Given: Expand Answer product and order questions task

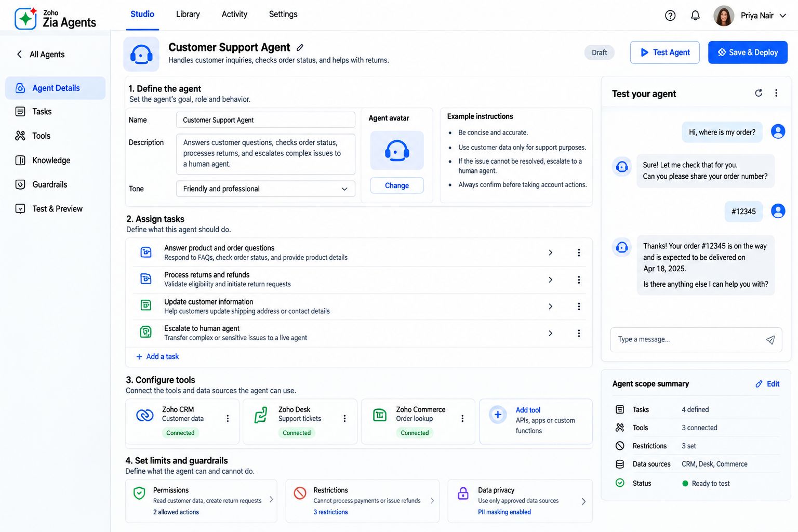Looking at the screenshot, I should tap(551, 252).
